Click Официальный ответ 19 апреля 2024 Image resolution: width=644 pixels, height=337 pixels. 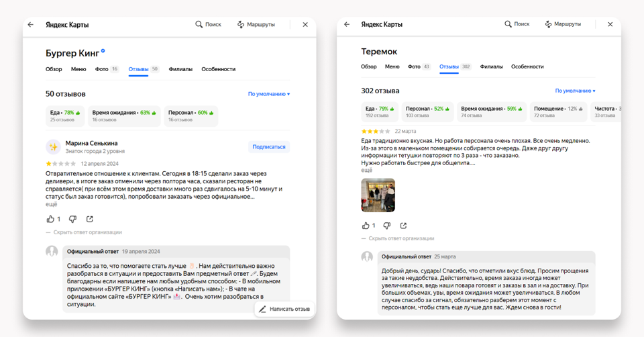113,252
